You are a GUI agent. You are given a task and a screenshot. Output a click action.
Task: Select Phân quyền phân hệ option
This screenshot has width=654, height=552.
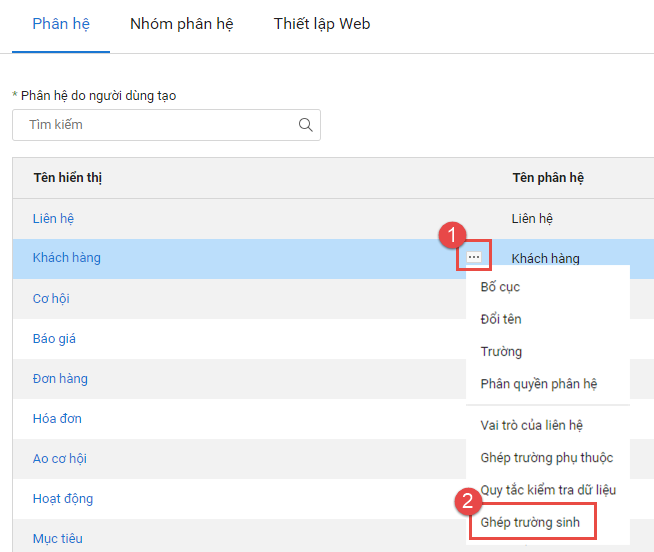[538, 383]
